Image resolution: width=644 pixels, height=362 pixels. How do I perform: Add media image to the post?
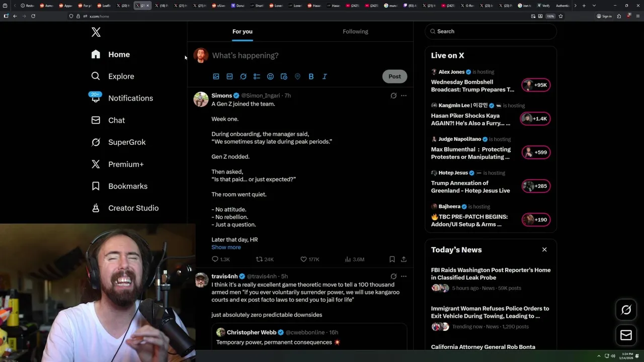[x=216, y=76]
